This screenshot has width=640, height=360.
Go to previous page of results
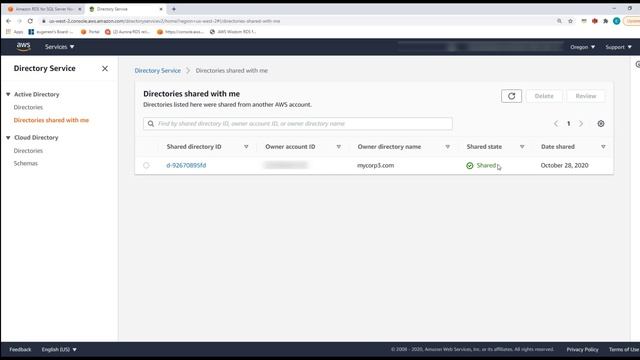point(556,124)
